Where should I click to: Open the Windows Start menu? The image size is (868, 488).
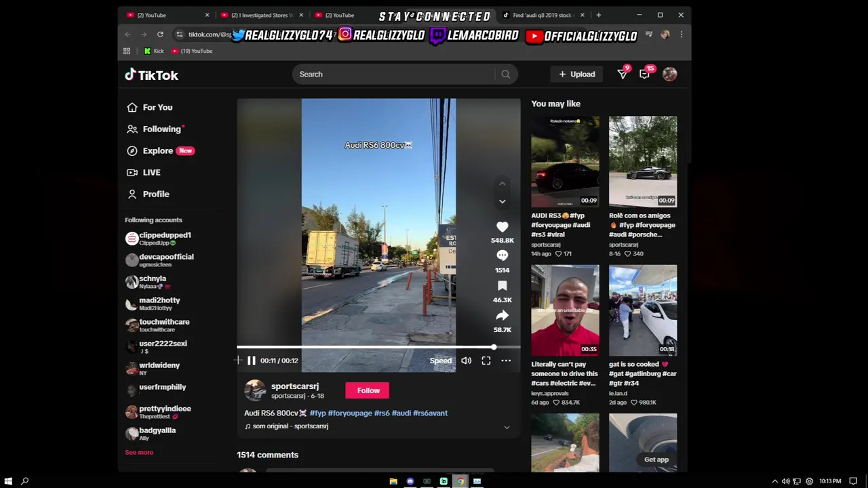click(7, 481)
